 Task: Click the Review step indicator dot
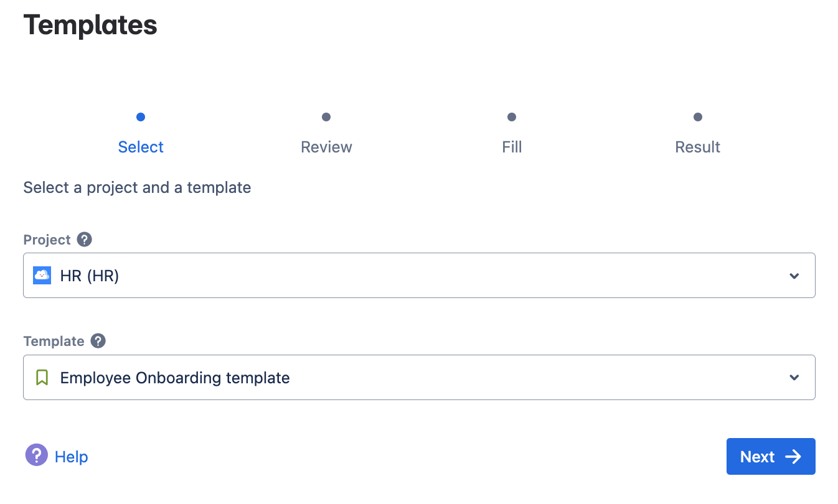[326, 117]
